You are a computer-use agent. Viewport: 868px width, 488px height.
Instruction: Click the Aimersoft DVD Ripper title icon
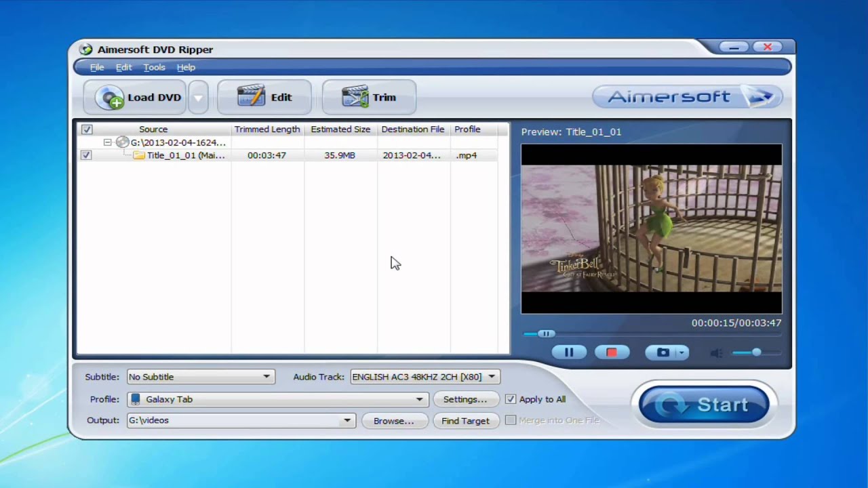(85, 49)
